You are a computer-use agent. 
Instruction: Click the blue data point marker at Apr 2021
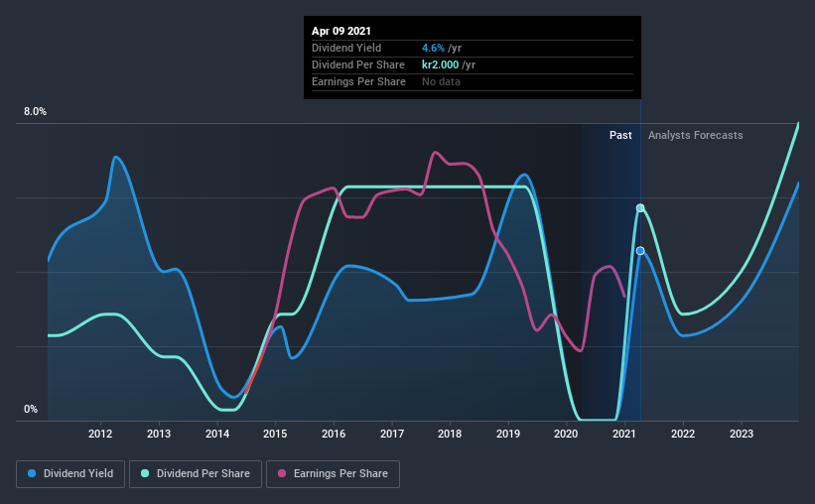coord(640,250)
